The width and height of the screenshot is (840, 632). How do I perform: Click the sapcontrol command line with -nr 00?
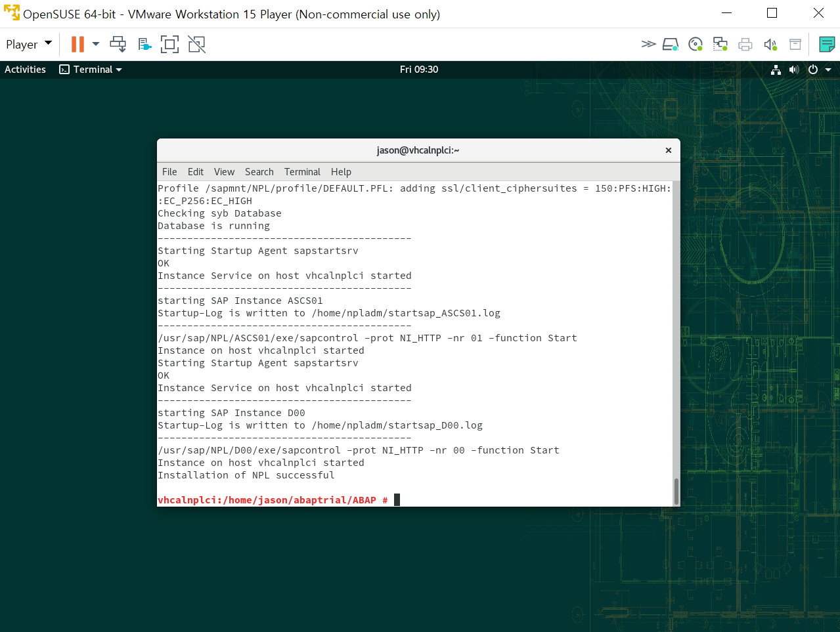pyautogui.click(x=359, y=450)
